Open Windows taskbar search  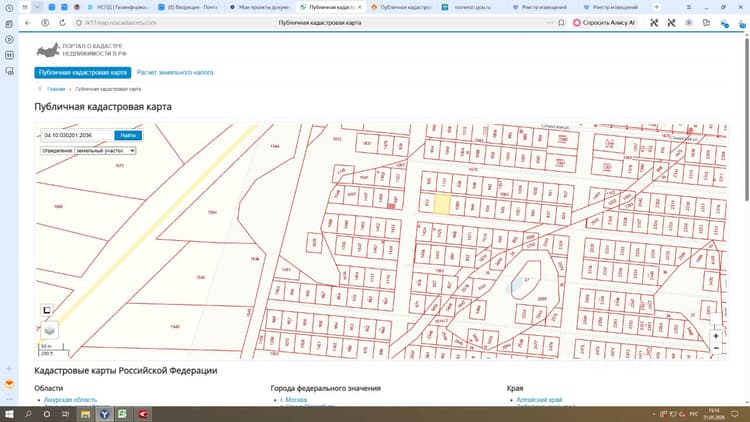click(x=28, y=414)
